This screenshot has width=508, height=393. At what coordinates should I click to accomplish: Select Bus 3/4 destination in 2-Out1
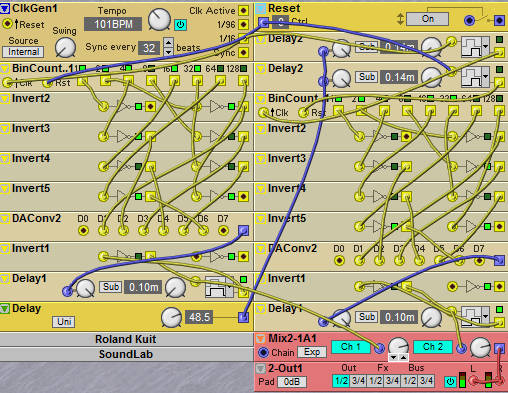pos(426,381)
